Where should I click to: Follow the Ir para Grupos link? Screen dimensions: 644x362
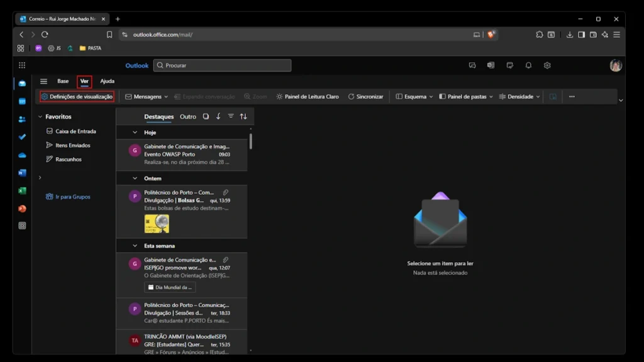pyautogui.click(x=72, y=197)
